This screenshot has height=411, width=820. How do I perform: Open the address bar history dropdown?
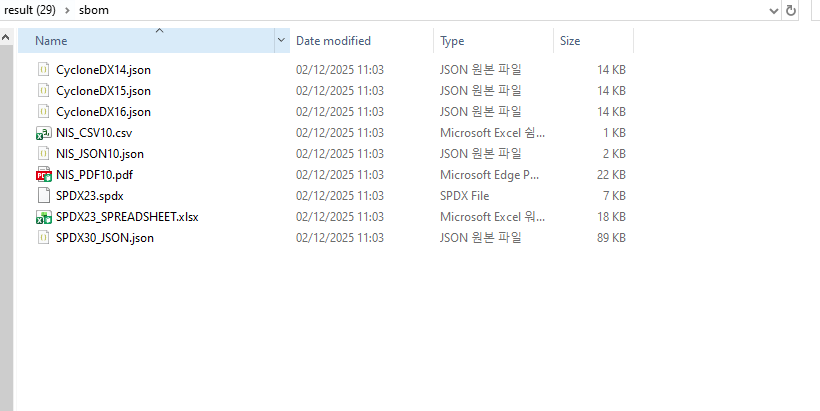pos(772,10)
